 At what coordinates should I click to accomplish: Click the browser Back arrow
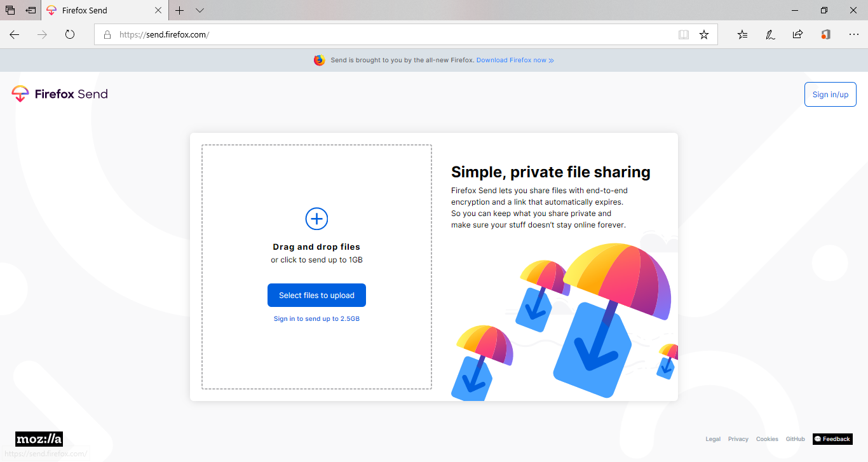(x=15, y=34)
